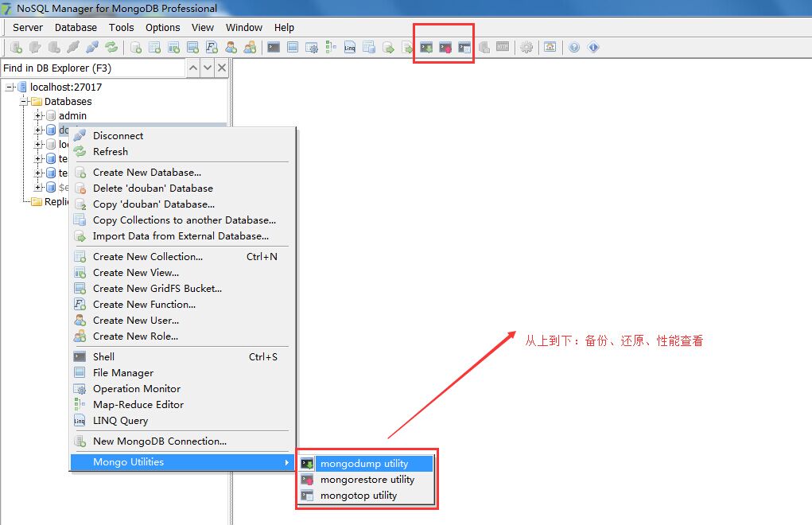Open the Window menu
Image resolution: width=812 pixels, height=525 pixels.
pos(244,27)
